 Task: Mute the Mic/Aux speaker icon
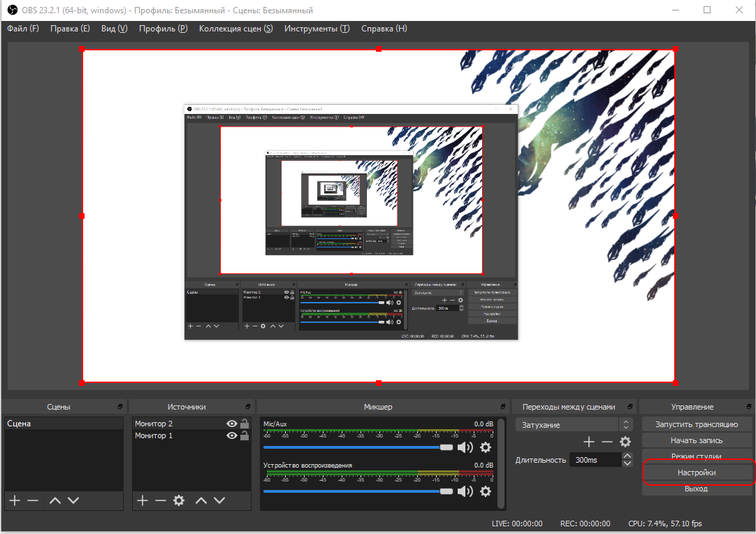[x=465, y=447]
